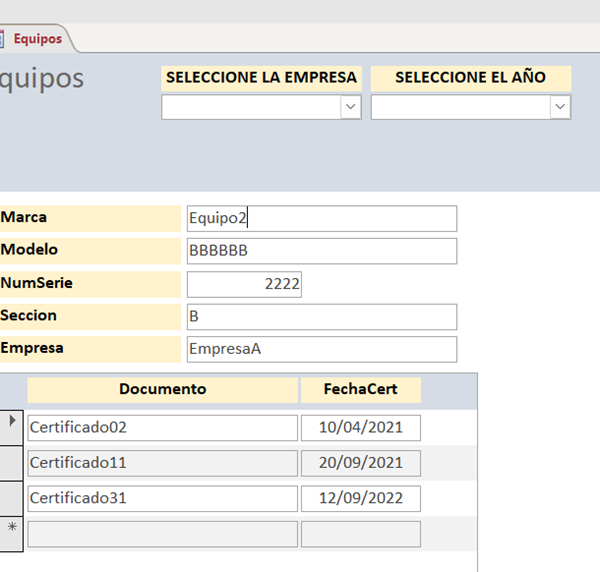This screenshot has width=600, height=572.
Task: Select the Certificado11 document cell
Action: (x=162, y=463)
